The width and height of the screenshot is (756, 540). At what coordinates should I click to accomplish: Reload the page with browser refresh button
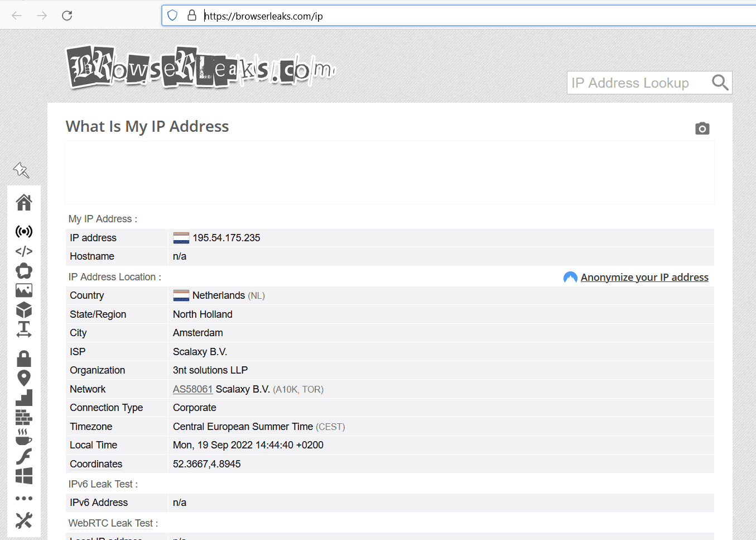pos(67,16)
